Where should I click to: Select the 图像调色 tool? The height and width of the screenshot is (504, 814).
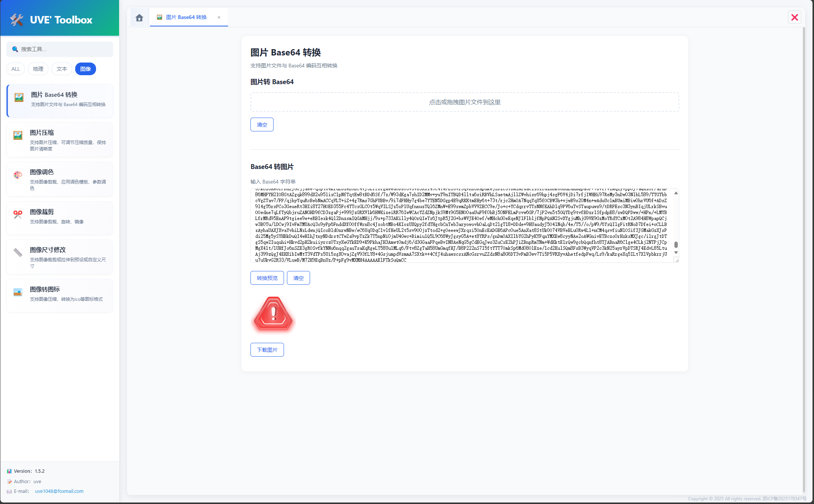pos(60,179)
